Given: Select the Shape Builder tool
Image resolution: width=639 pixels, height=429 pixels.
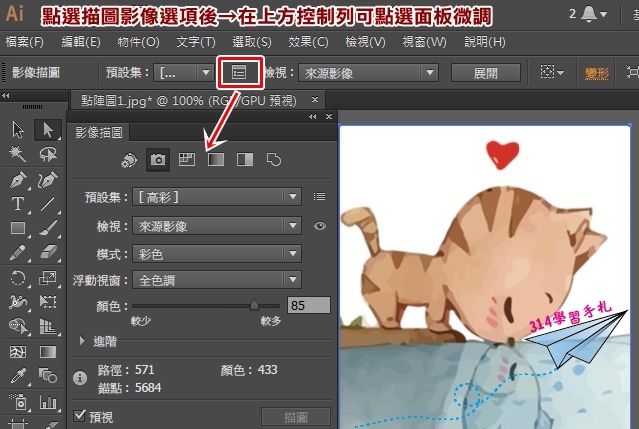Looking at the screenshot, I should point(18,326).
